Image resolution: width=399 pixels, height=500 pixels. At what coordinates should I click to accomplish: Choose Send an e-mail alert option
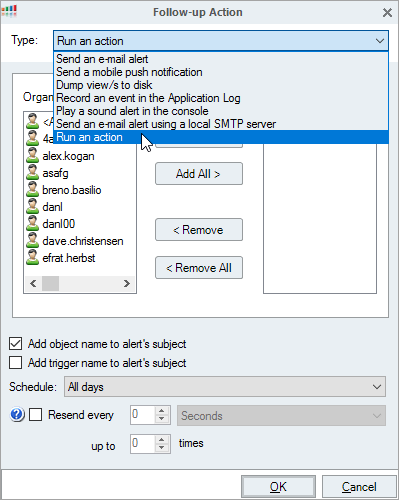(221, 59)
